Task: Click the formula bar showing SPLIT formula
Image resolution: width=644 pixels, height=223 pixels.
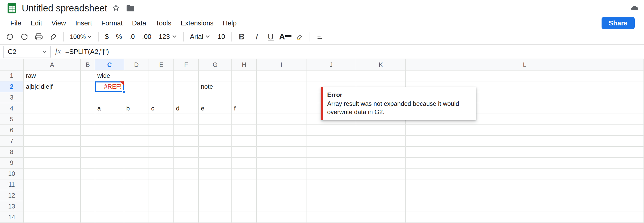Action: coord(352,52)
